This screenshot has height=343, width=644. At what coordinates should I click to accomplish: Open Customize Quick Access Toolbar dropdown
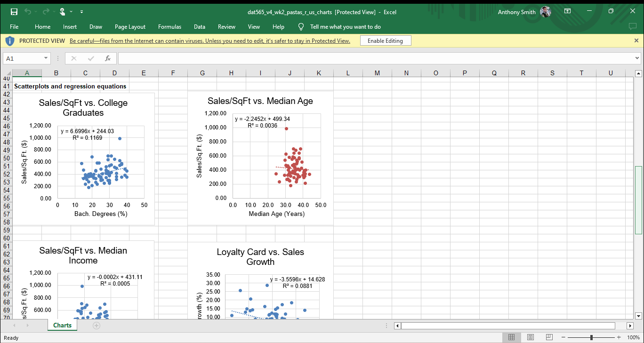coord(82,12)
